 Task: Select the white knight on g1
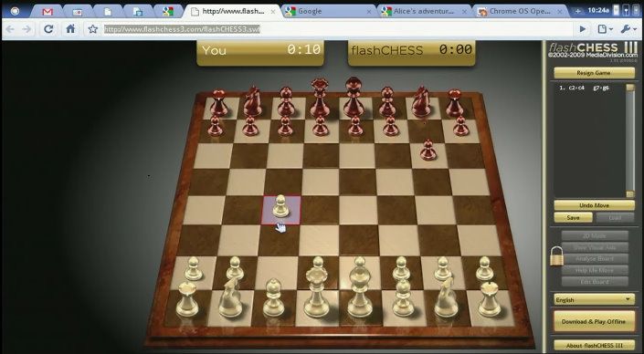(446, 297)
